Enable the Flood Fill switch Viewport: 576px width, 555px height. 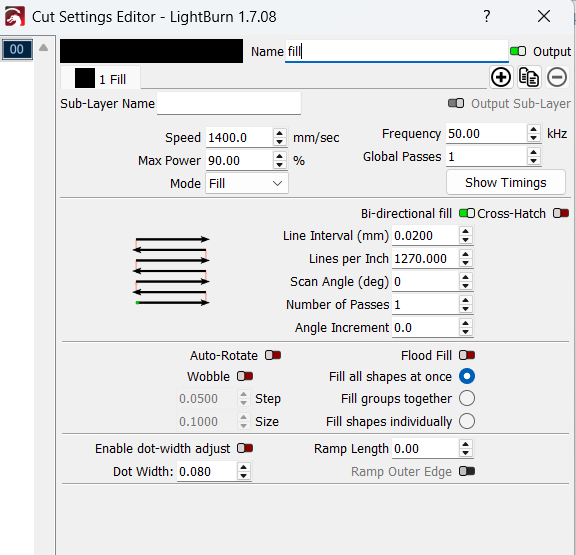click(x=467, y=355)
